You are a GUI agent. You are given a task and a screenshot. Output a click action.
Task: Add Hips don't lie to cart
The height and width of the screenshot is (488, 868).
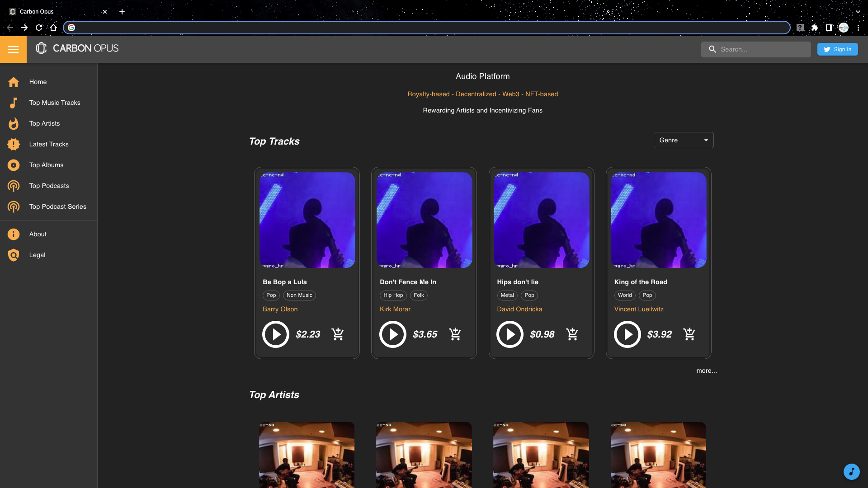[572, 334]
